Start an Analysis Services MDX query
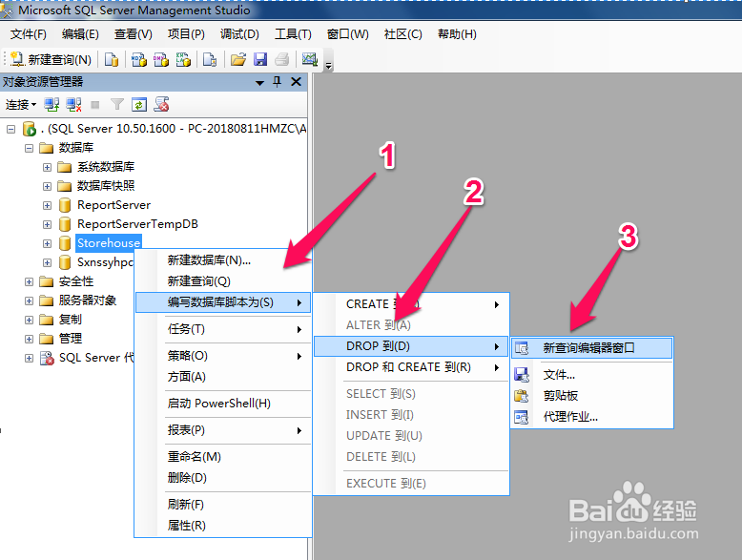Viewport: 742px width, 560px height. (x=138, y=60)
